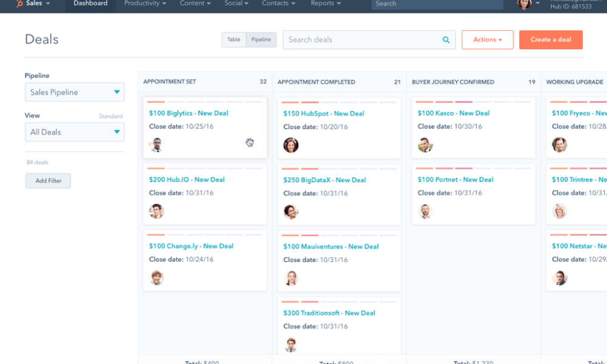This screenshot has width=607, height=364.
Task: Click the owner avatar on Netstar deal
Action: [560, 278]
